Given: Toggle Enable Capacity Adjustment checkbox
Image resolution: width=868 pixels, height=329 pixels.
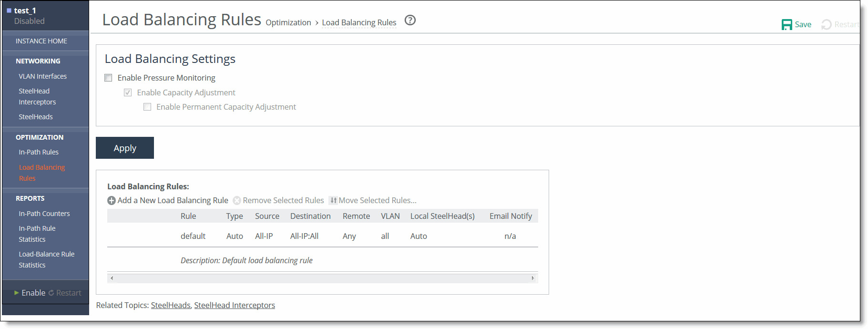Looking at the screenshot, I should point(128,93).
